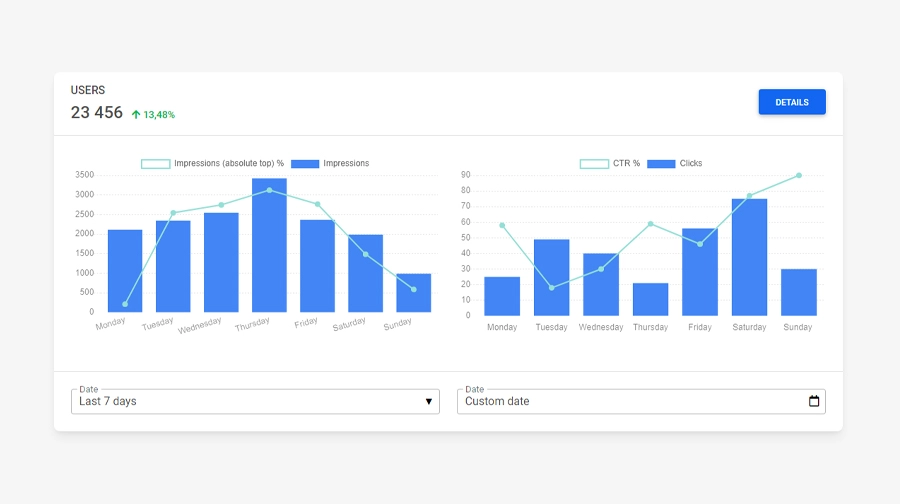The width and height of the screenshot is (900, 504).
Task: Toggle Impressions (absolute top) % legend swatch
Action: (x=155, y=163)
